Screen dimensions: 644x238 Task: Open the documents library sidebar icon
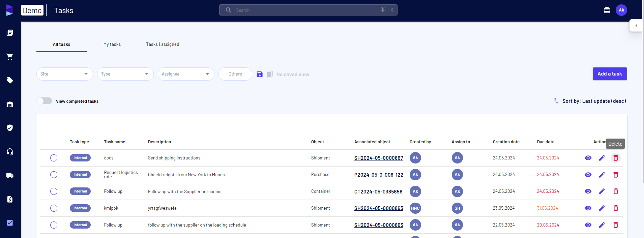tap(10, 33)
